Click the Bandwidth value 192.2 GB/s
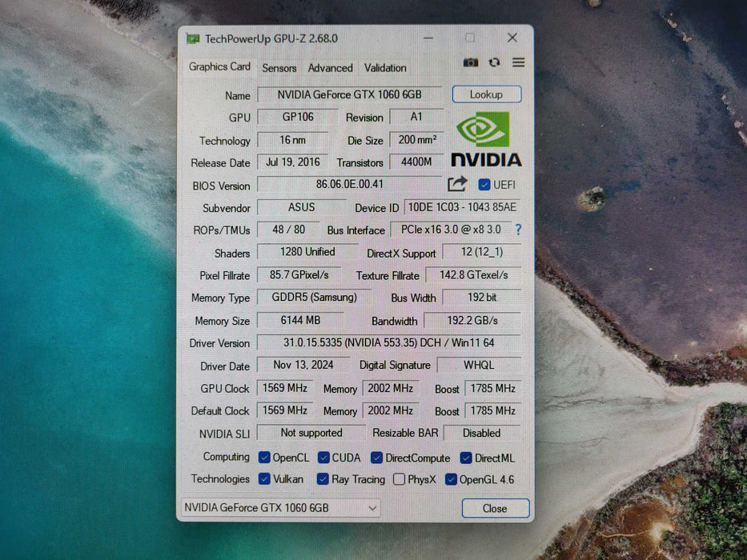 click(472, 321)
